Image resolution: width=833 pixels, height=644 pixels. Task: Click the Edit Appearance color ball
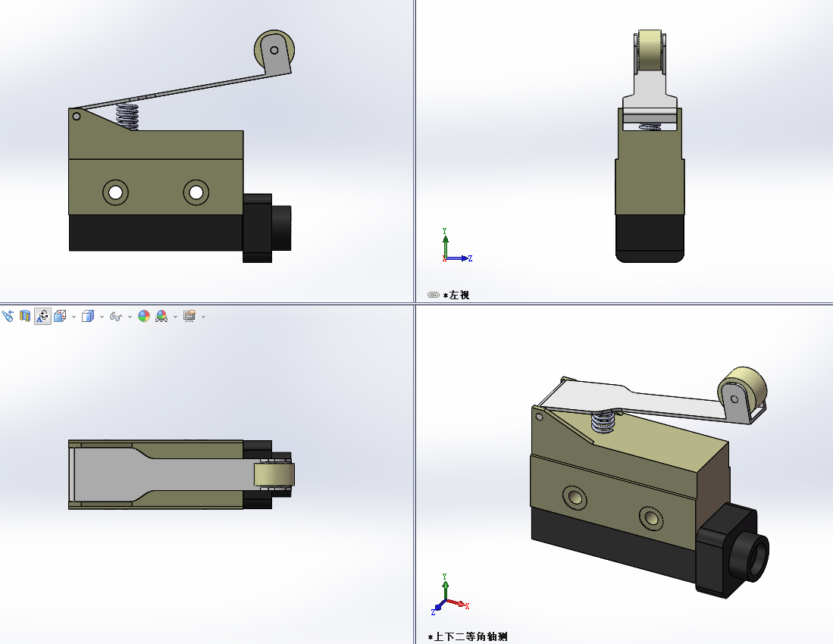144,317
